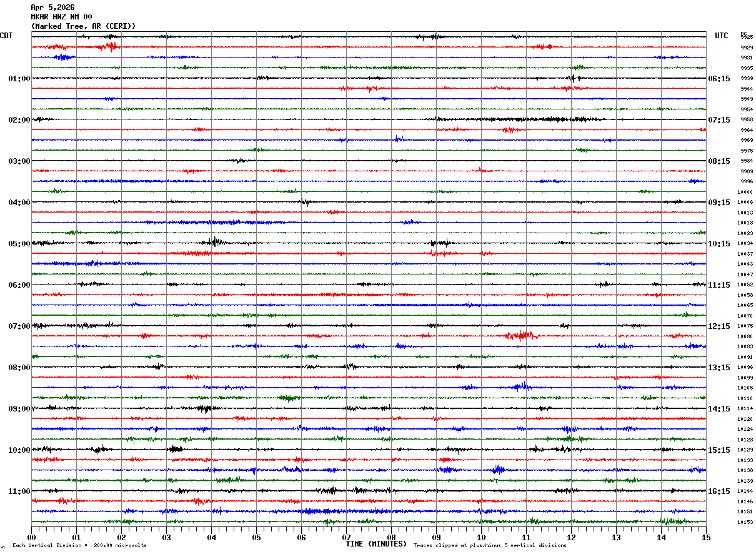
Task: Click the DC offset value '9964'
Action: pyautogui.click(x=747, y=130)
